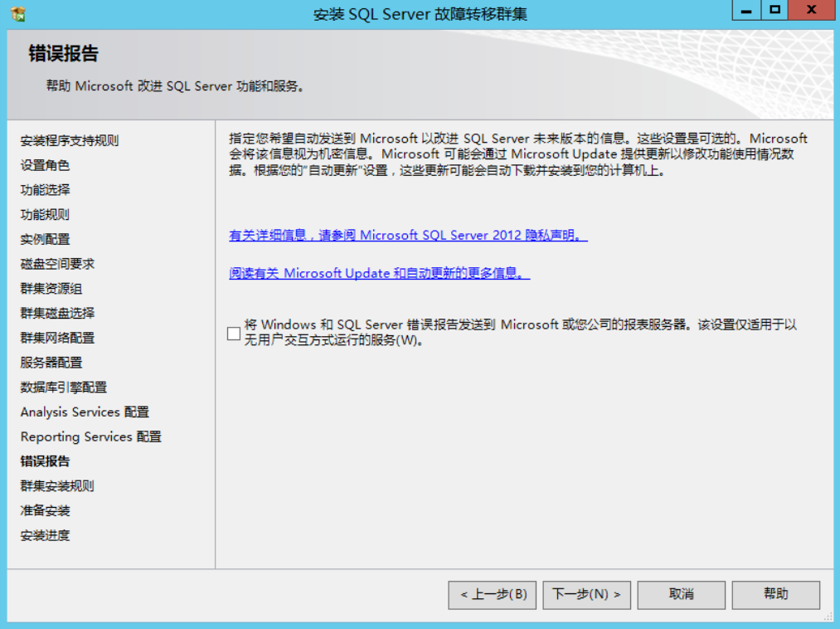Click the SQL Server setup title bar icon
This screenshot has width=840, height=629.
pyautogui.click(x=18, y=14)
